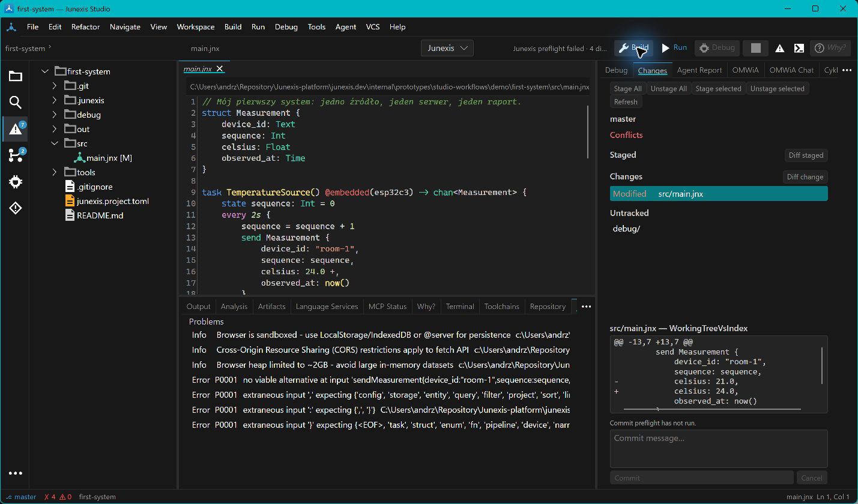Switch to the Agent Report tab
The image size is (858, 504).
[x=699, y=70]
